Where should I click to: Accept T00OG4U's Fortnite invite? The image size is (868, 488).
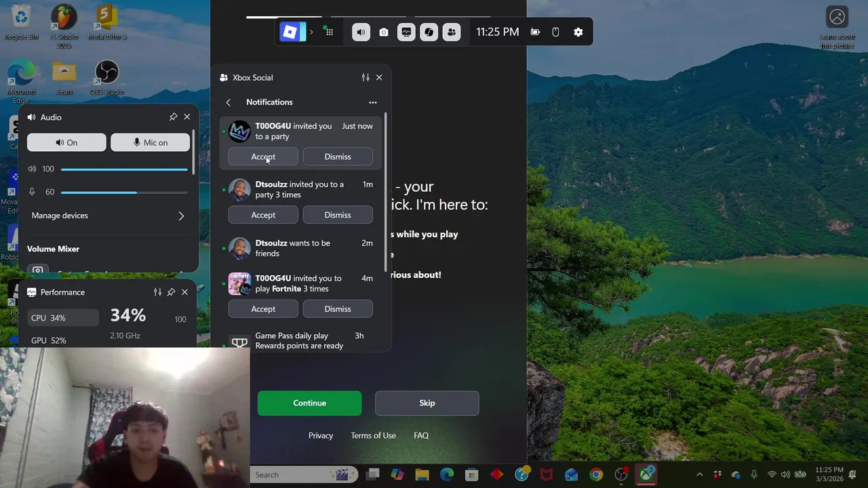(263, 309)
